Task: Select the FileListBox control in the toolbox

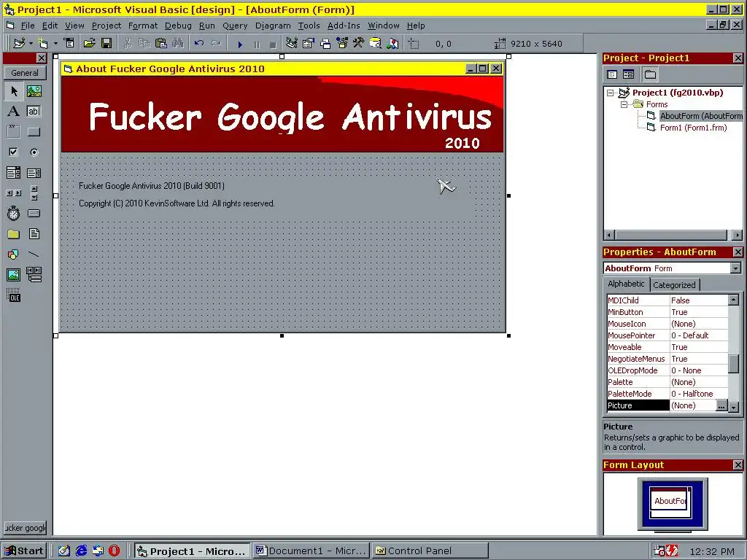Action: (34, 234)
